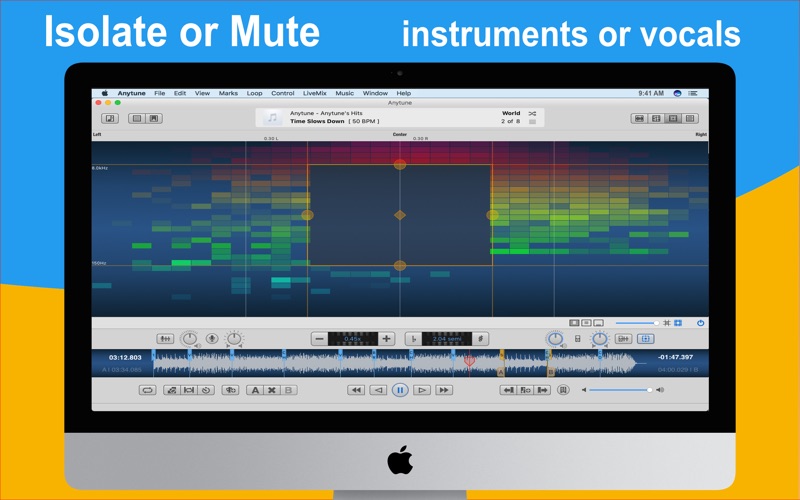Click the first layout icon above the zoom slider
The image size is (800, 500).
pyautogui.click(x=574, y=323)
